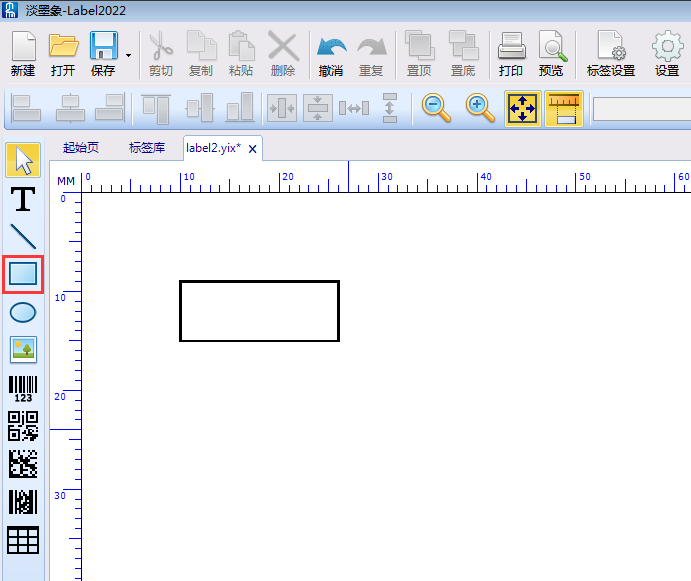Close the label2.yix tab
The width and height of the screenshot is (691, 581).
click(x=253, y=149)
